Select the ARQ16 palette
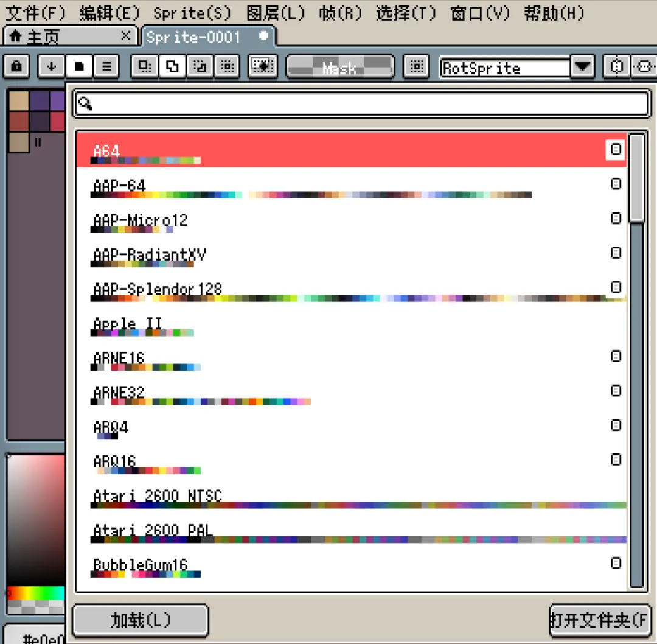Viewport: 657px width, 644px height. point(351,460)
